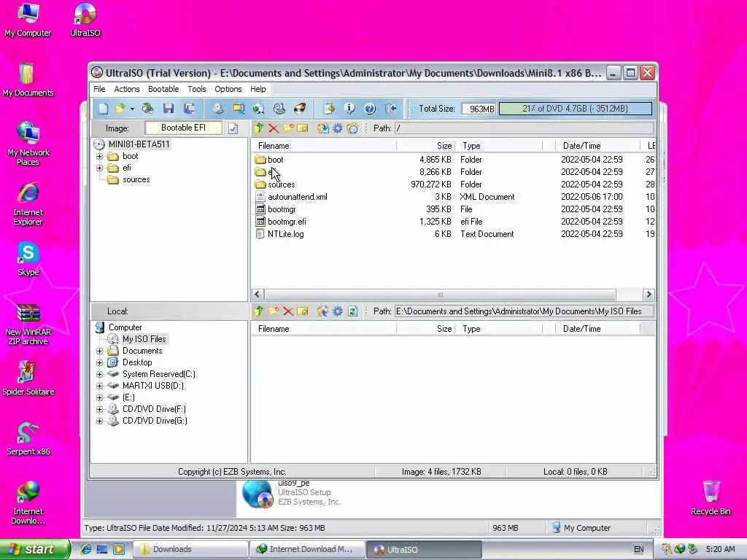The image size is (747, 560).
Task: Click the Exit door toolbar icon
Action: tap(391, 109)
